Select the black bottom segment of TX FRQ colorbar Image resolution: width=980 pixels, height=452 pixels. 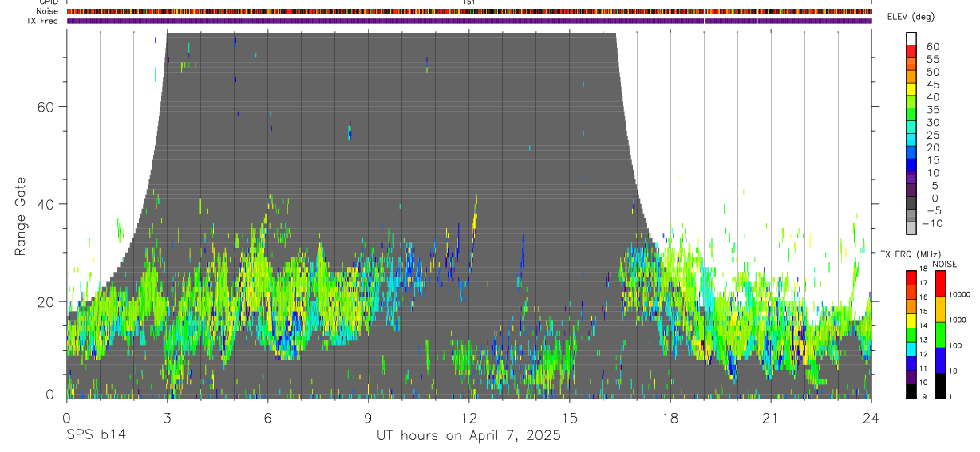tap(911, 391)
